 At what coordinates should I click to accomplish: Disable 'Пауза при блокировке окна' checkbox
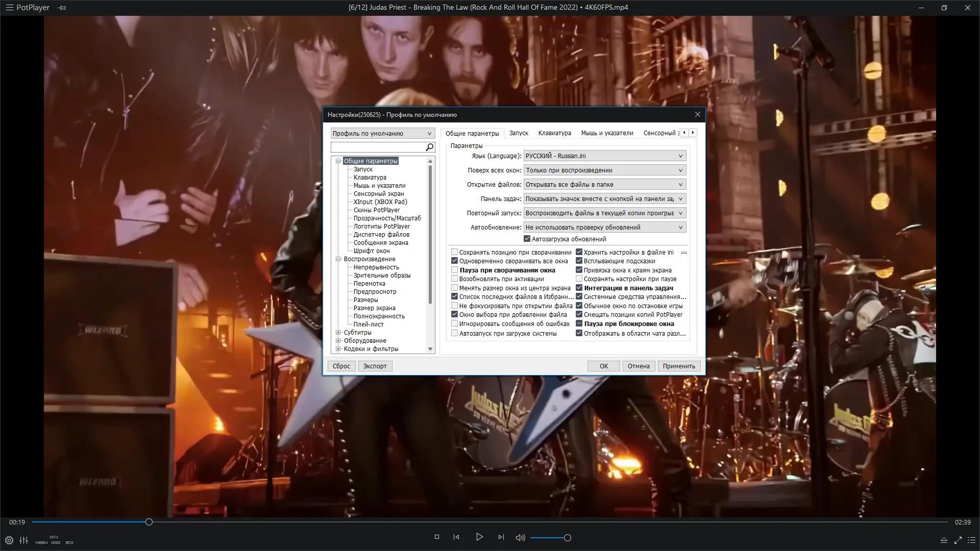579,323
